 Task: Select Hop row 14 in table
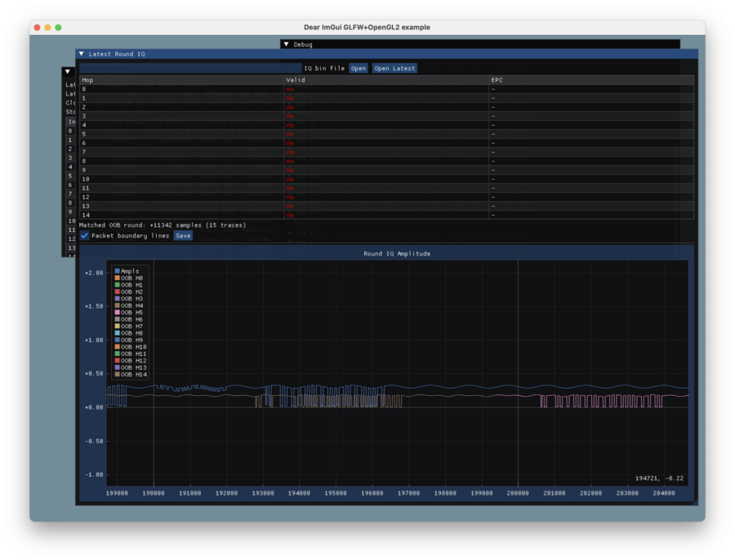[386, 215]
